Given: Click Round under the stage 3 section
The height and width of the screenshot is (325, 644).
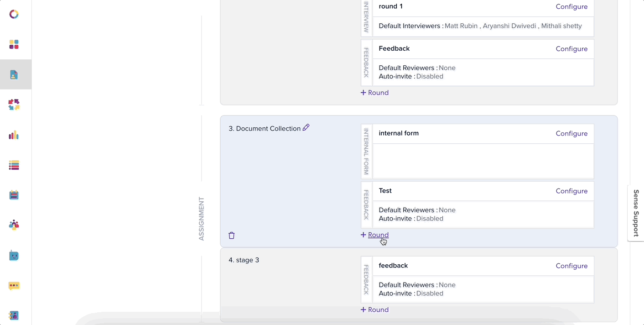Looking at the screenshot, I should point(374,309).
